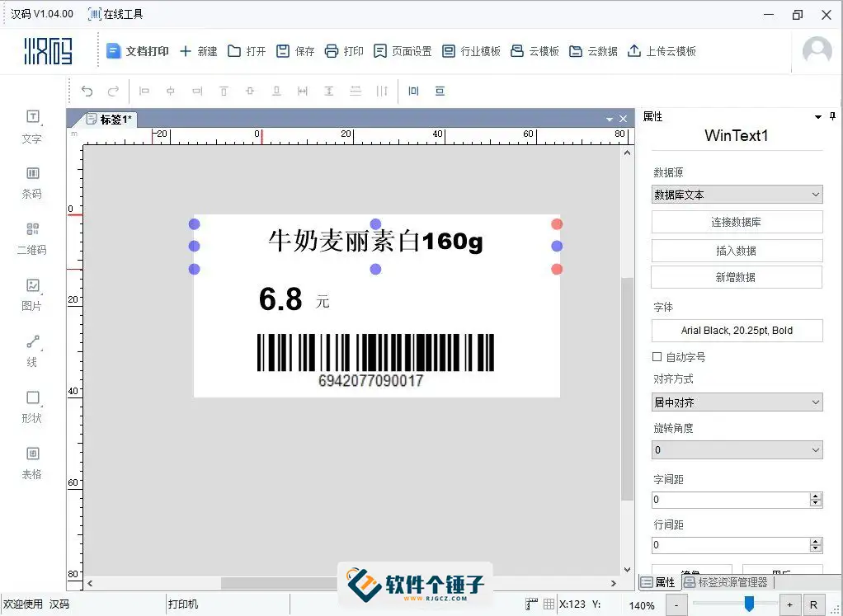Switch to the 标签资源管理器 tab
The image size is (843, 616).
(727, 582)
